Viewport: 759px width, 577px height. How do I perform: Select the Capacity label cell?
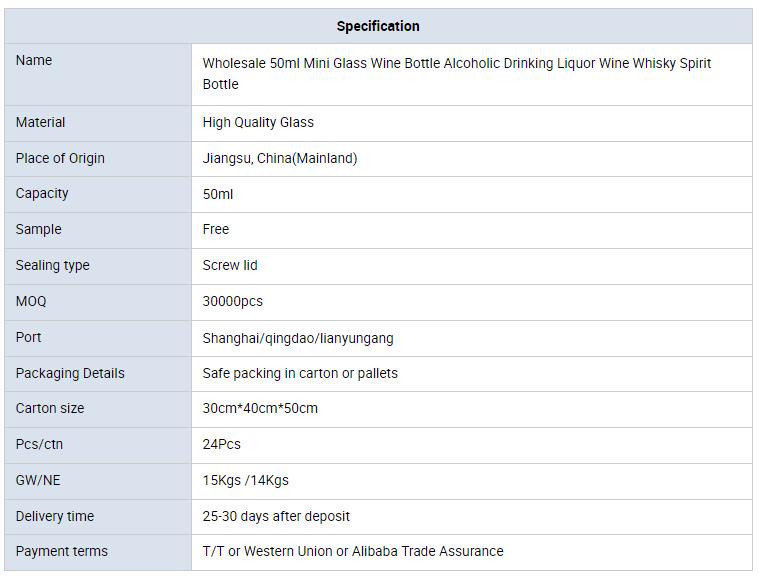coord(98,194)
